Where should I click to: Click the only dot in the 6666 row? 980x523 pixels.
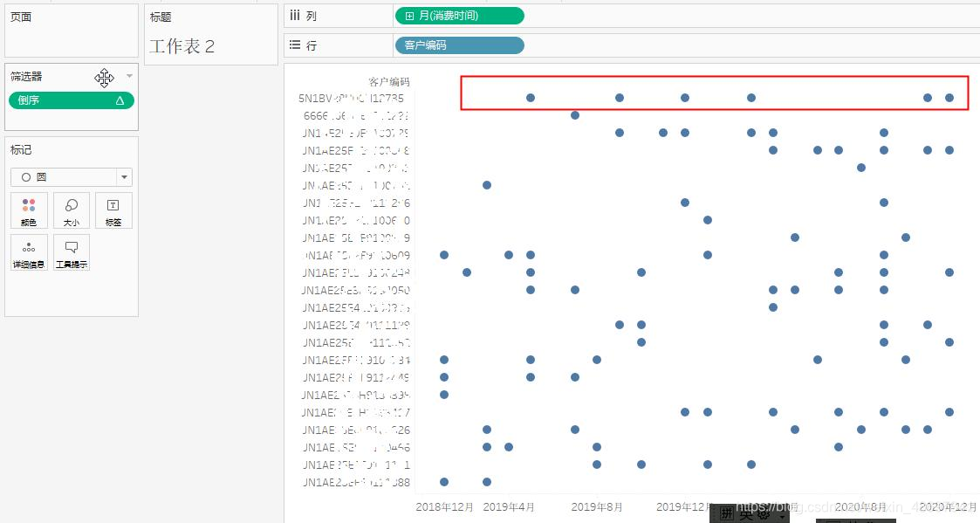coord(575,115)
